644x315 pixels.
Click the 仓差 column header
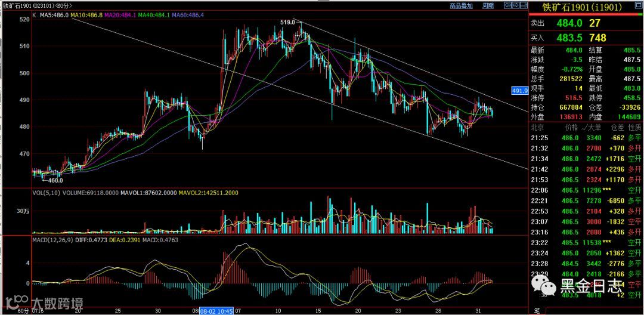point(617,127)
